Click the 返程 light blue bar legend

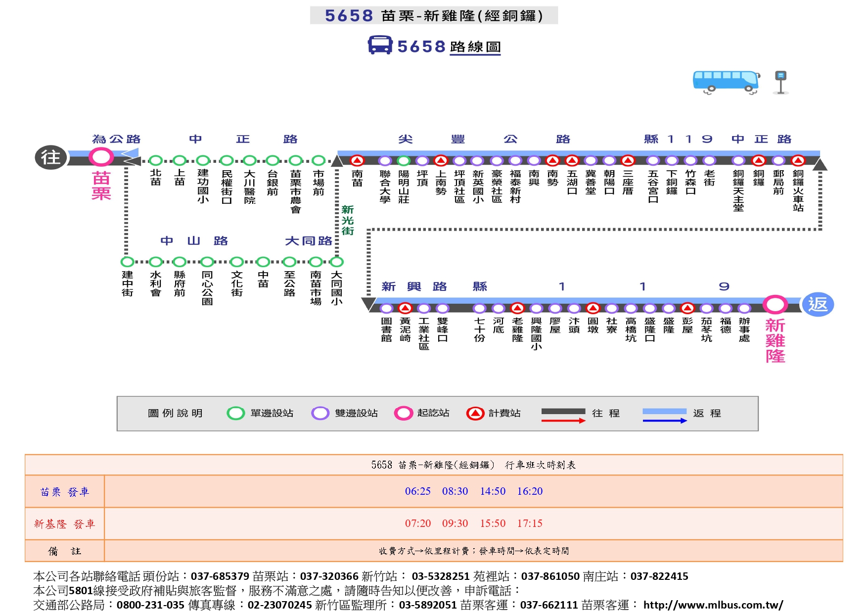[x=664, y=415]
